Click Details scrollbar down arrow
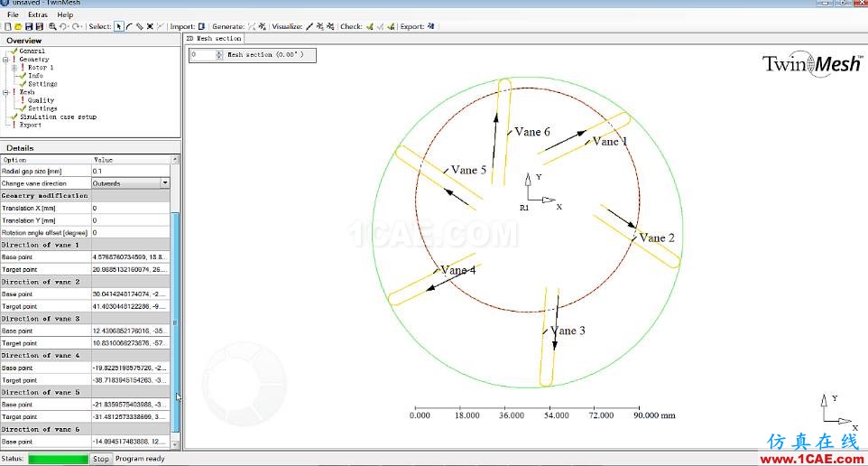The width and height of the screenshot is (868, 466). click(175, 444)
